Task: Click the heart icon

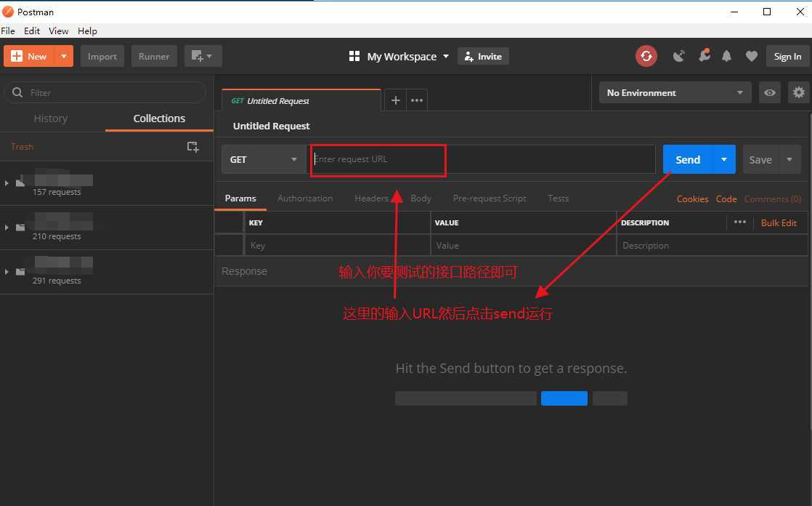Action: pos(752,56)
